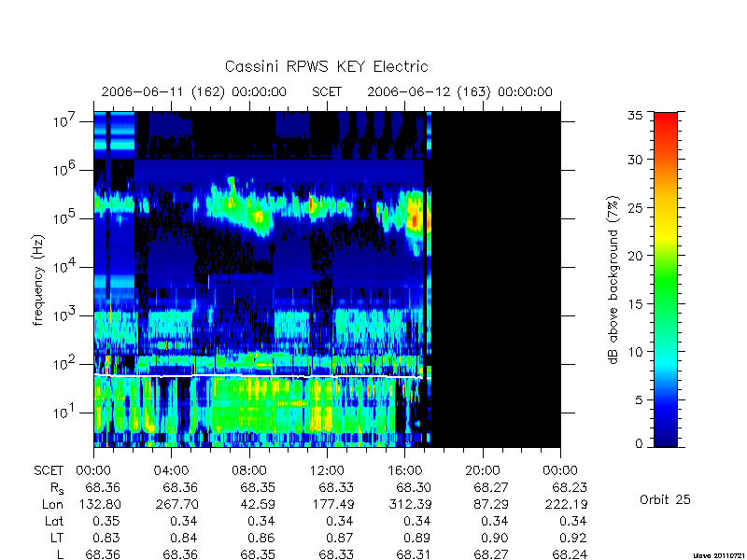
Task: Click the 'Orbit 25' label
Action: [x=665, y=499]
